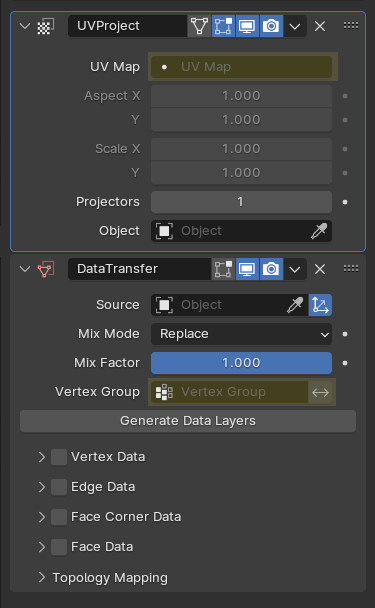Expand the Edge Data subpanel
Viewport: 375px width, 608px height.
41,487
